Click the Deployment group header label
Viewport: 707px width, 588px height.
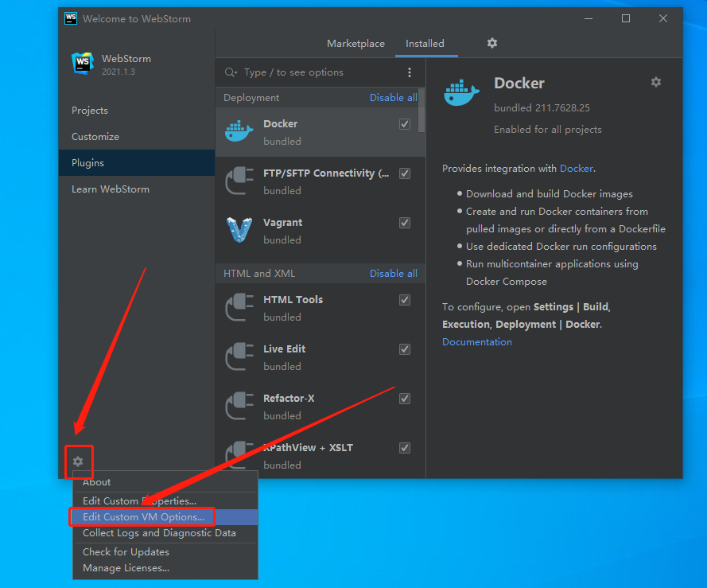pyautogui.click(x=251, y=98)
